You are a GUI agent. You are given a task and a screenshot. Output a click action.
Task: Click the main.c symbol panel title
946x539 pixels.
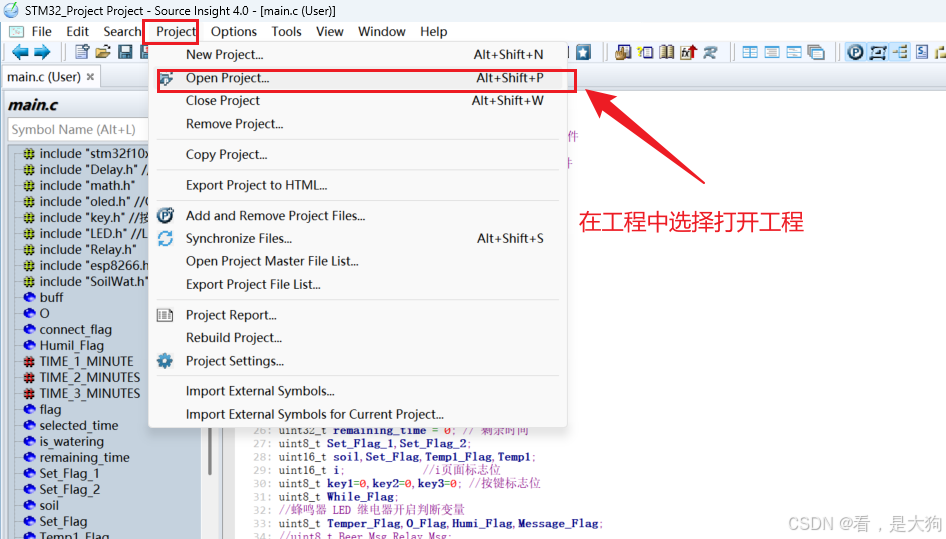pyautogui.click(x=33, y=104)
